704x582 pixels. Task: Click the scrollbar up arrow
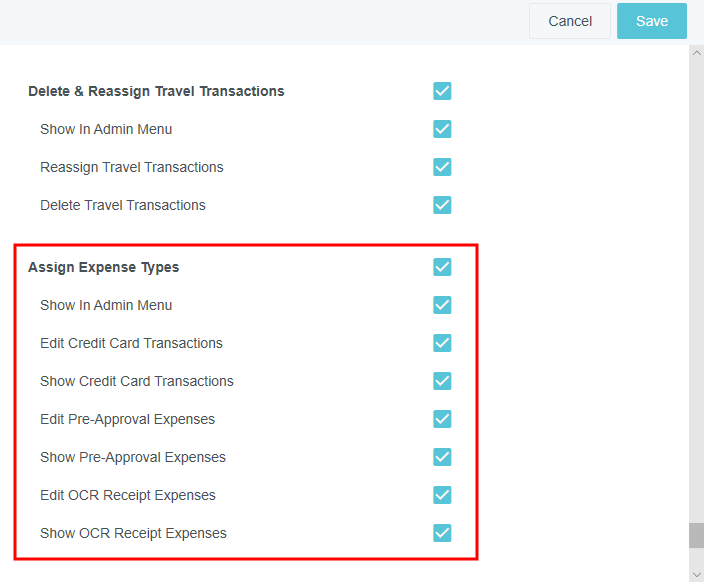click(696, 53)
